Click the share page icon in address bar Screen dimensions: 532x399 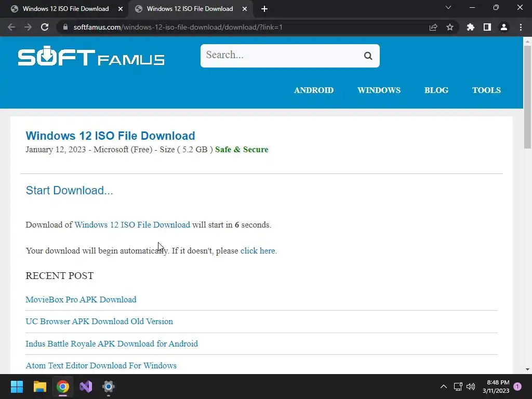click(x=433, y=27)
